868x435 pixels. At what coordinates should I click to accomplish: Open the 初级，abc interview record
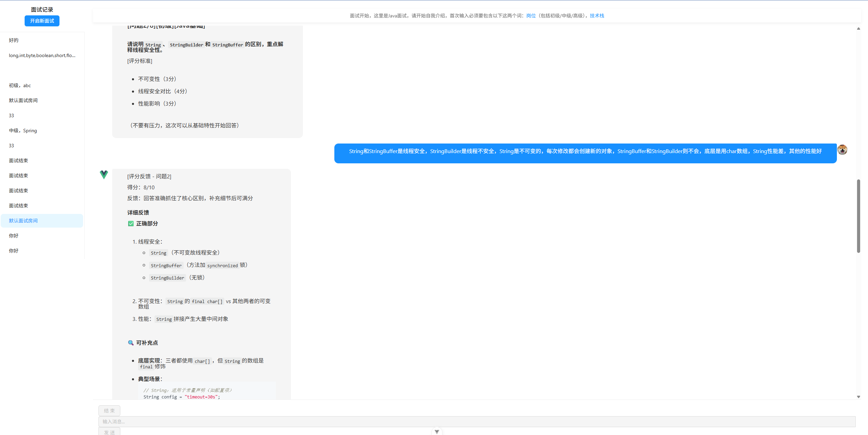(20, 85)
